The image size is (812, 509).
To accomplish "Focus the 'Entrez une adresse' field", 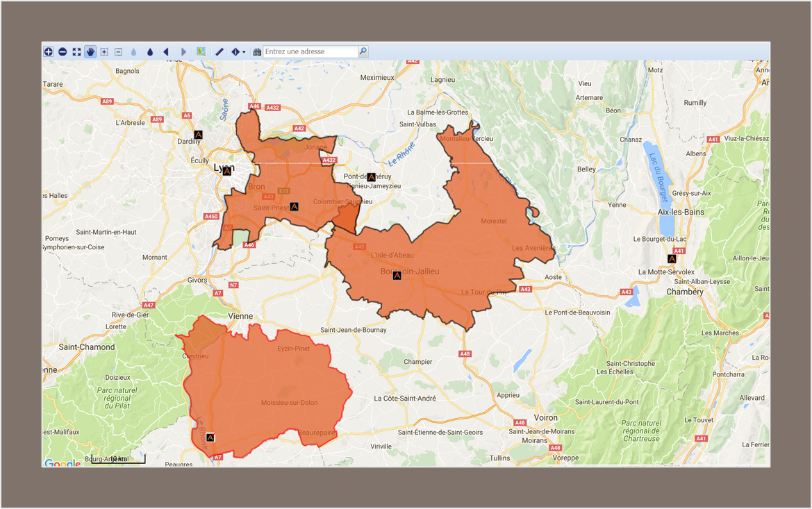I will pos(310,51).
